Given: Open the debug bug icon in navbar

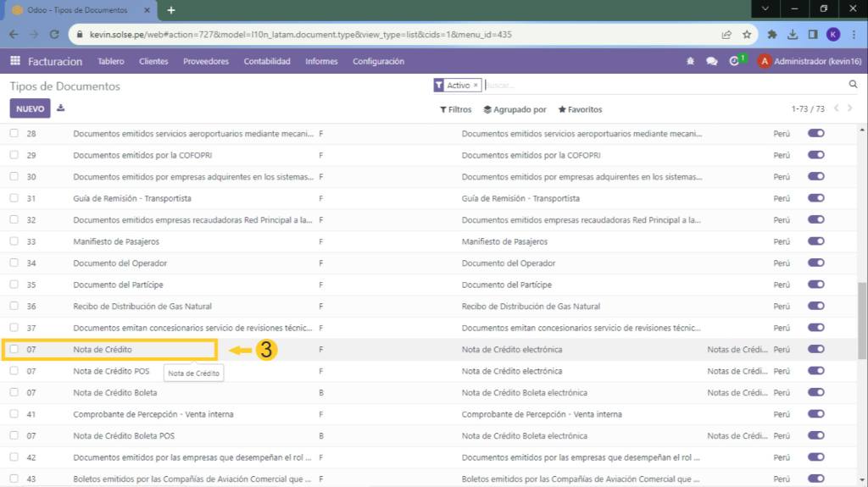Looking at the screenshot, I should point(690,61).
